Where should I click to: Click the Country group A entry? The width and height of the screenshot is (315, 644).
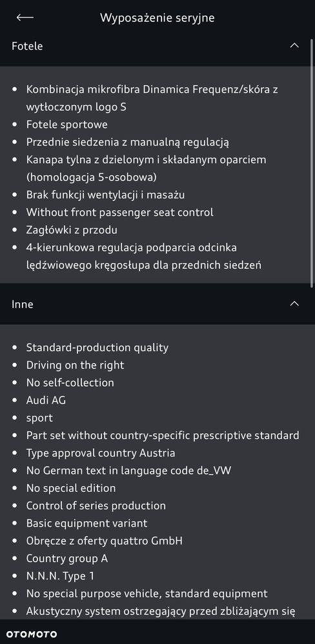[x=66, y=558]
